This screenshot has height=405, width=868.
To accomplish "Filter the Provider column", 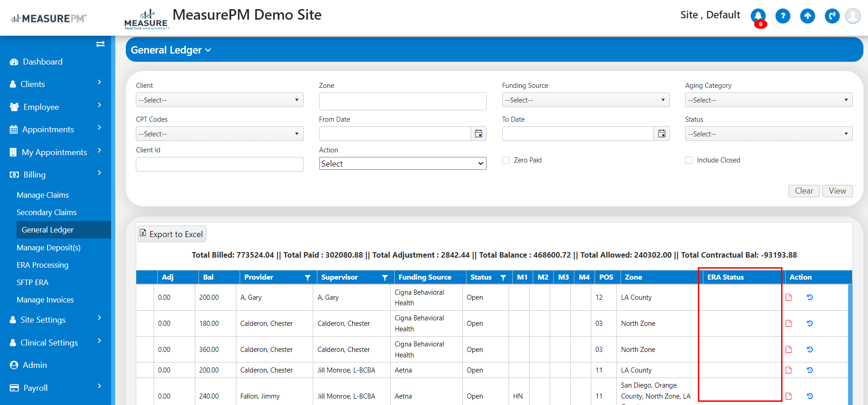I will click(308, 277).
